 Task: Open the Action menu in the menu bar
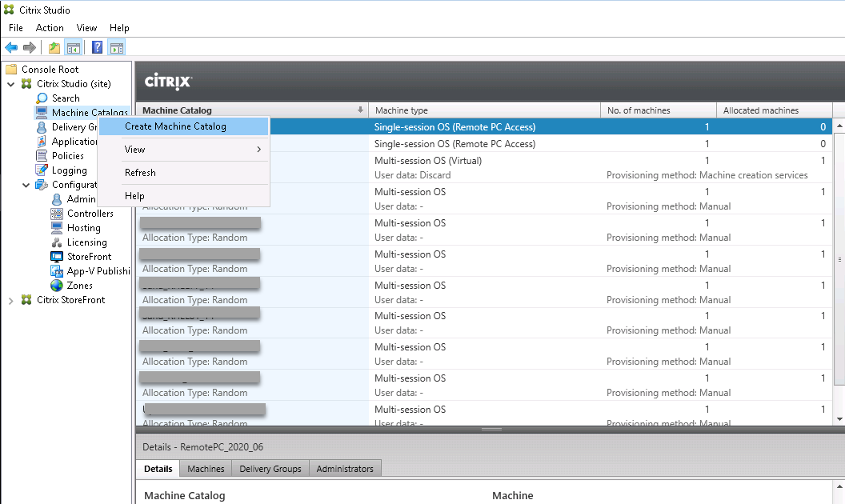click(x=50, y=28)
